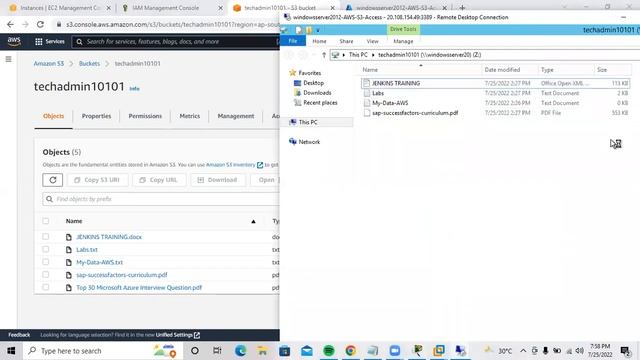Refresh the S3 objects list
Viewport: 640px width, 360px height.
pos(53,180)
